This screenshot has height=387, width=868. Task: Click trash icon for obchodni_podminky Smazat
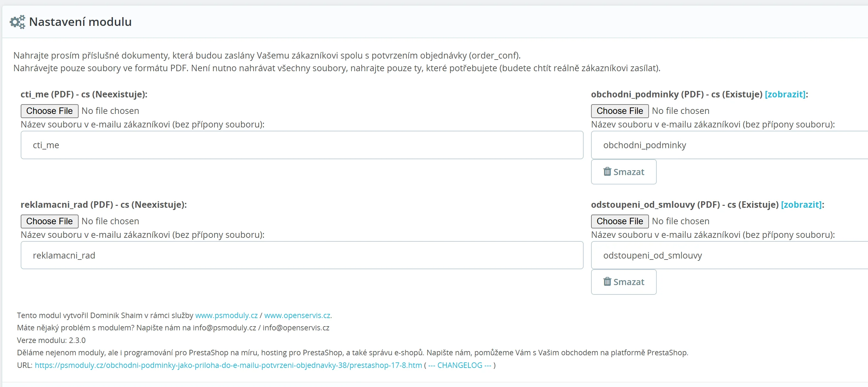(607, 171)
